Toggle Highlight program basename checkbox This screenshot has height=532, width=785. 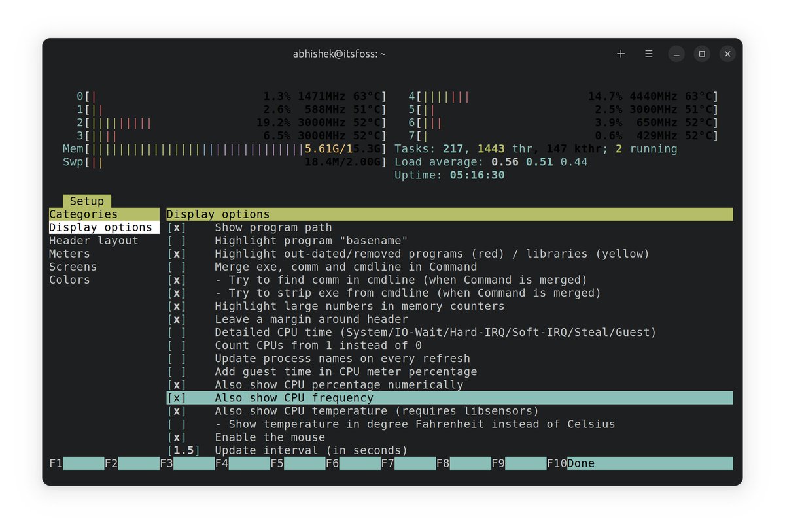(177, 241)
